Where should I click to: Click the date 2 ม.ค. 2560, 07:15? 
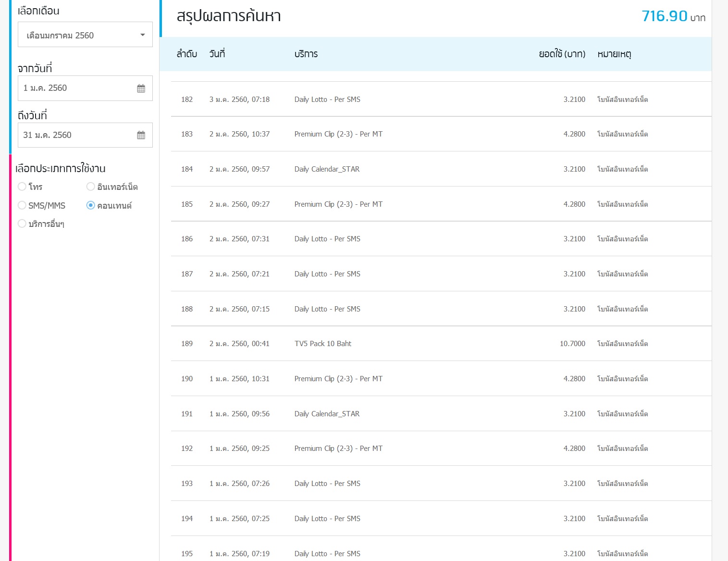click(x=240, y=309)
